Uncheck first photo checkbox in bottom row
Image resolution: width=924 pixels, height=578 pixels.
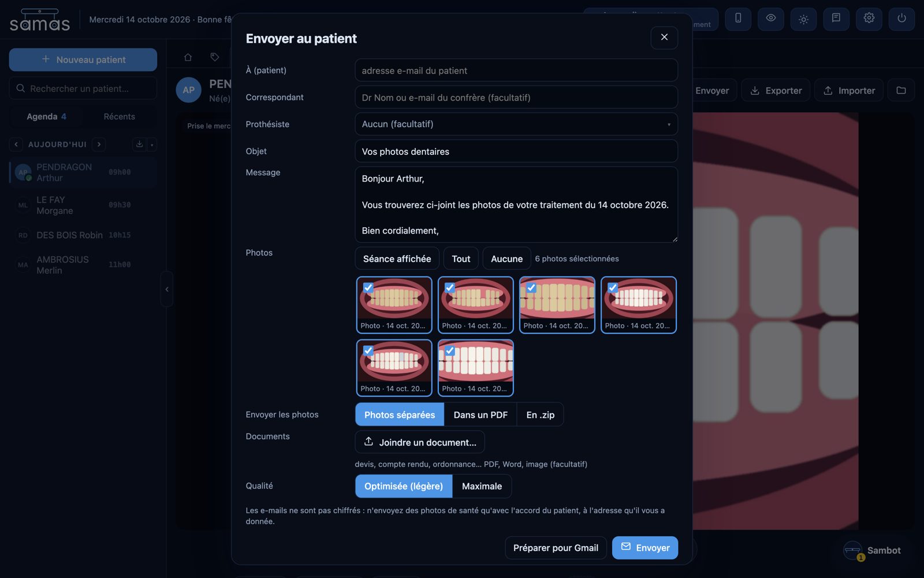[x=368, y=350]
